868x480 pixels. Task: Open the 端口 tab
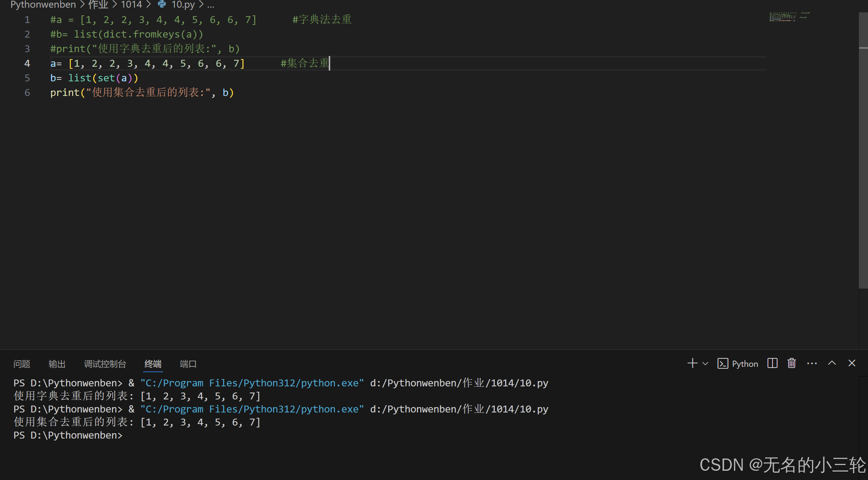tap(188, 364)
